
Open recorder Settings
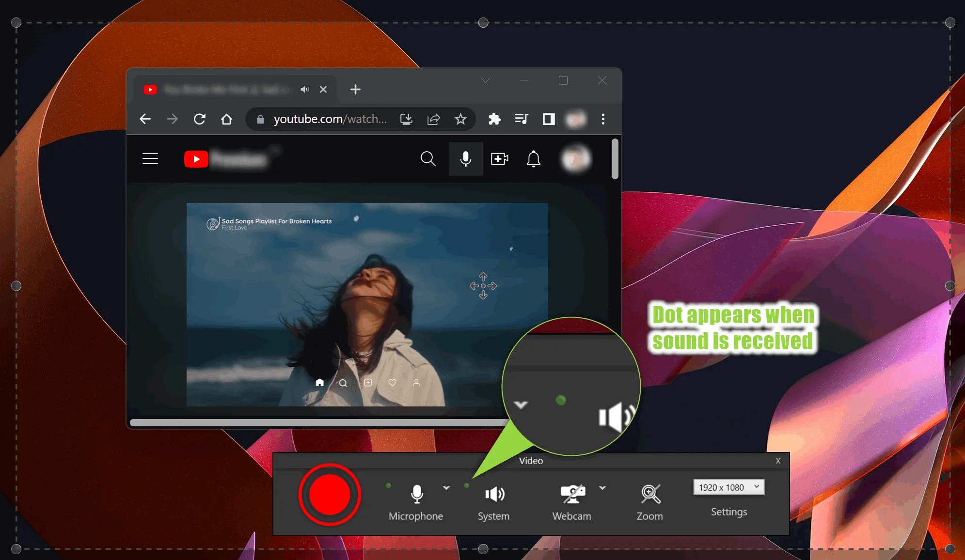(728, 512)
